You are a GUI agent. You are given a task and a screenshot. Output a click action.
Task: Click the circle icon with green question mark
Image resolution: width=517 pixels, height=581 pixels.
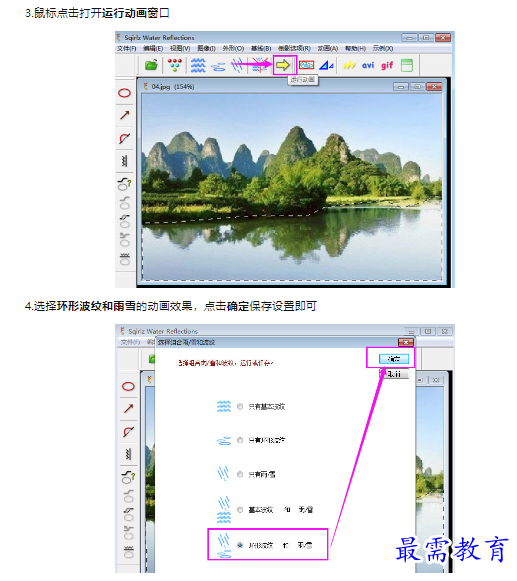coord(125,184)
